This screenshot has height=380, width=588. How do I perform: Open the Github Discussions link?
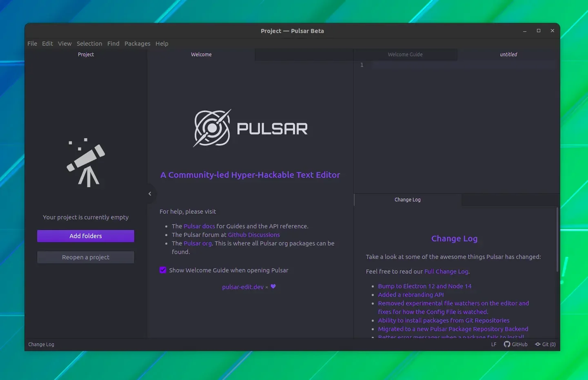[254, 235]
